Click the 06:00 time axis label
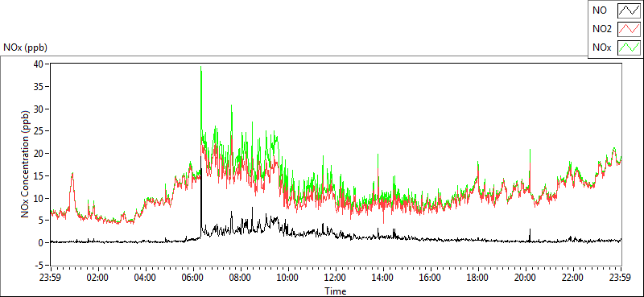The height and width of the screenshot is (297, 644). pos(193,277)
